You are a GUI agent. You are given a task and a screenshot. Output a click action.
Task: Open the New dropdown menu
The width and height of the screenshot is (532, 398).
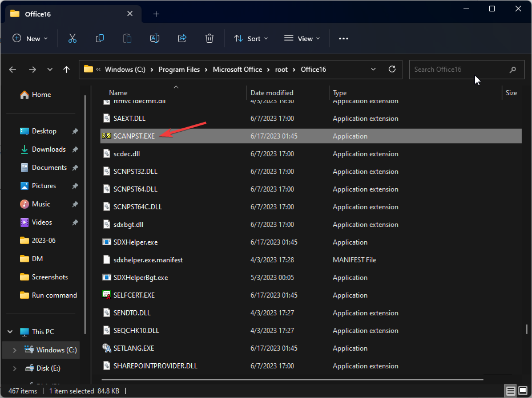click(x=30, y=39)
